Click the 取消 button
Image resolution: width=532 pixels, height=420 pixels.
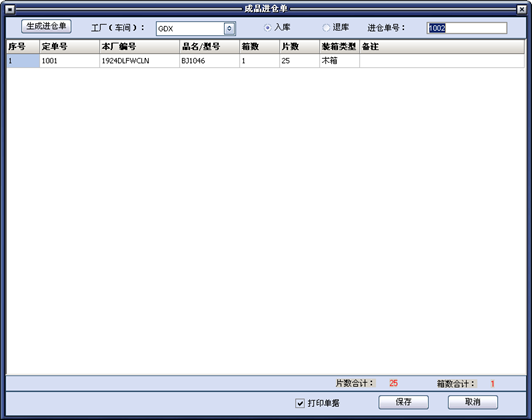(473, 402)
